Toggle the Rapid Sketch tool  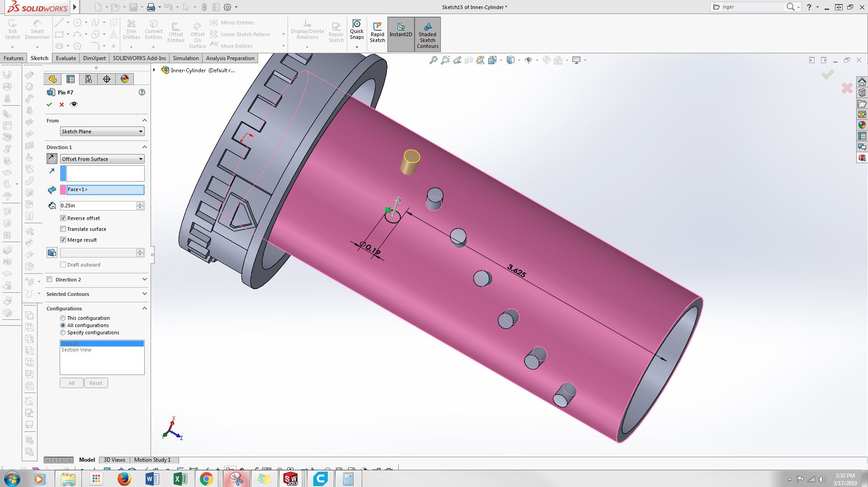click(x=377, y=33)
